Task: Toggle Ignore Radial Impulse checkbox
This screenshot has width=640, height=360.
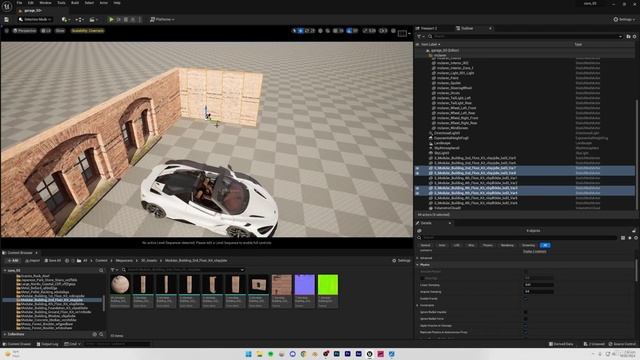Action: point(525,312)
